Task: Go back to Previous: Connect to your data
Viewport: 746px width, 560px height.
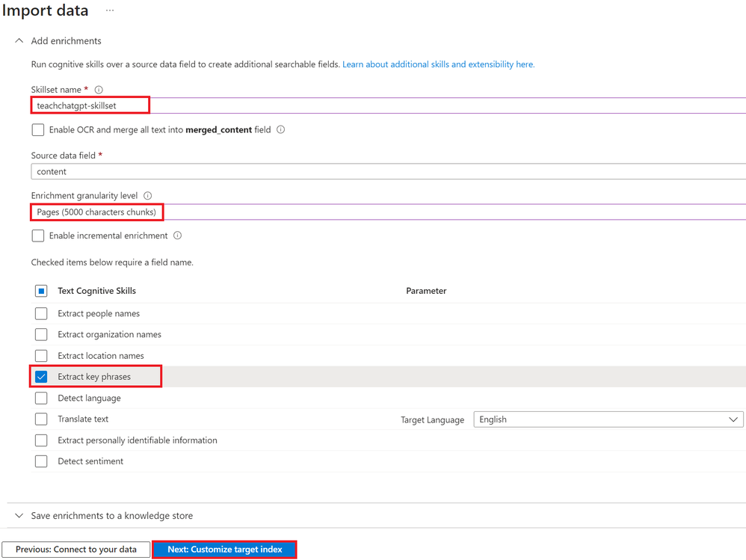Action: (76, 550)
